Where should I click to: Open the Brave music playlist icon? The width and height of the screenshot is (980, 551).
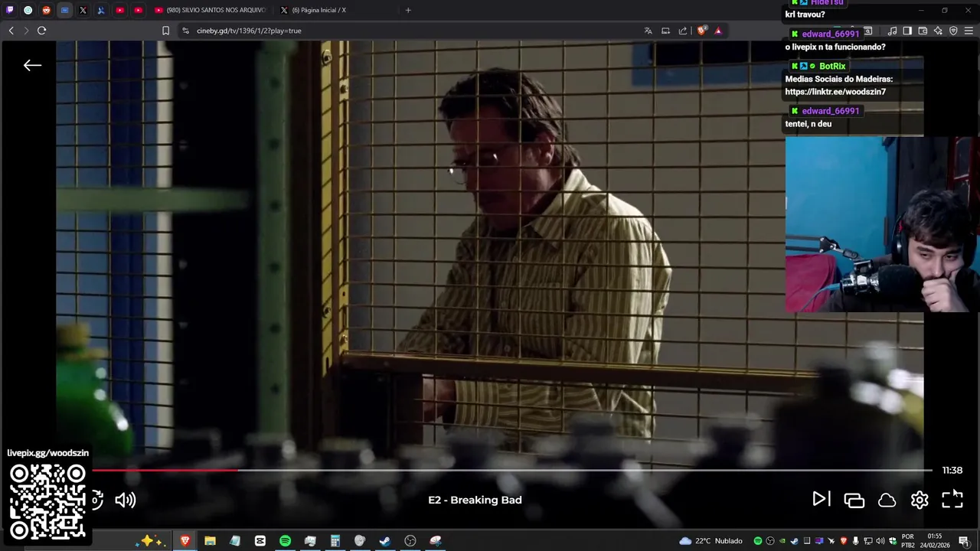pos(892,31)
